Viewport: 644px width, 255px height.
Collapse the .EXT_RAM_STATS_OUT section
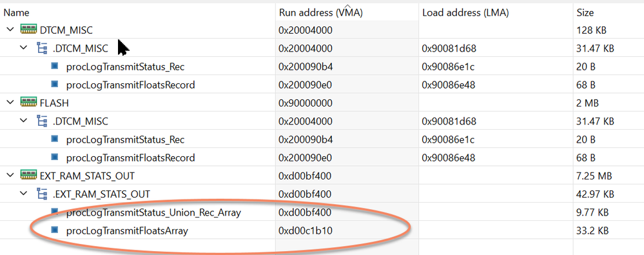tap(24, 194)
